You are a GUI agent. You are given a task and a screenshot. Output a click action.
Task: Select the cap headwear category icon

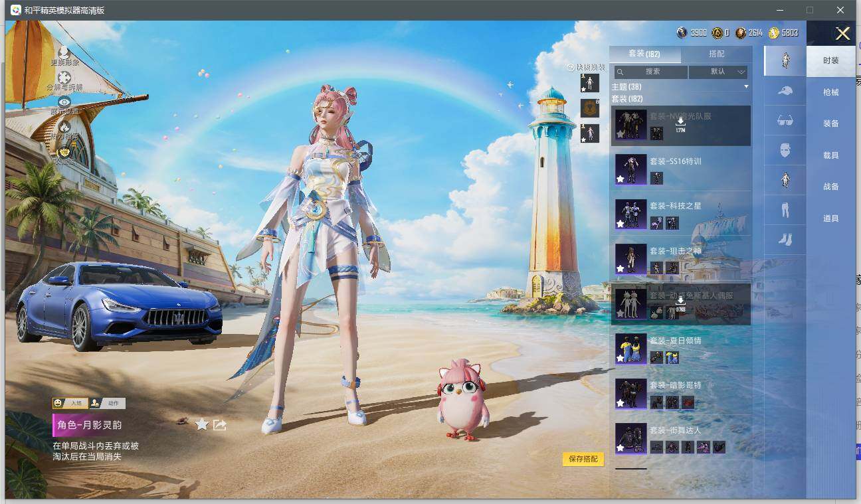(785, 90)
